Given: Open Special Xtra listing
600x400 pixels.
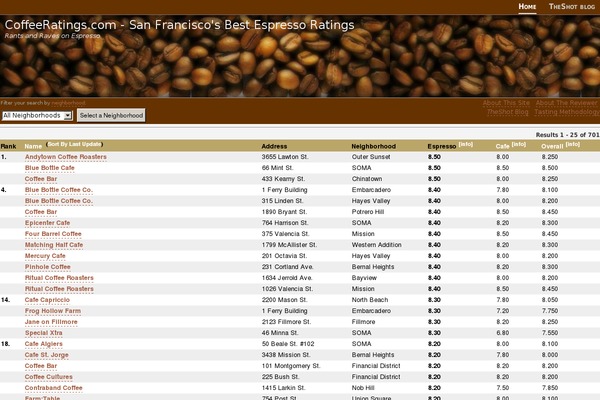Looking at the screenshot, I should click(x=43, y=333).
